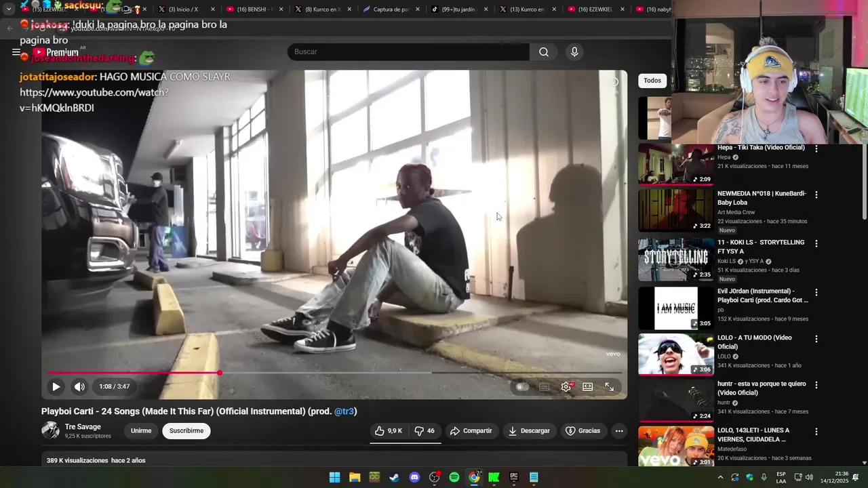Image resolution: width=868 pixels, height=488 pixels.
Task: Switch to theater mode
Action: (588, 387)
